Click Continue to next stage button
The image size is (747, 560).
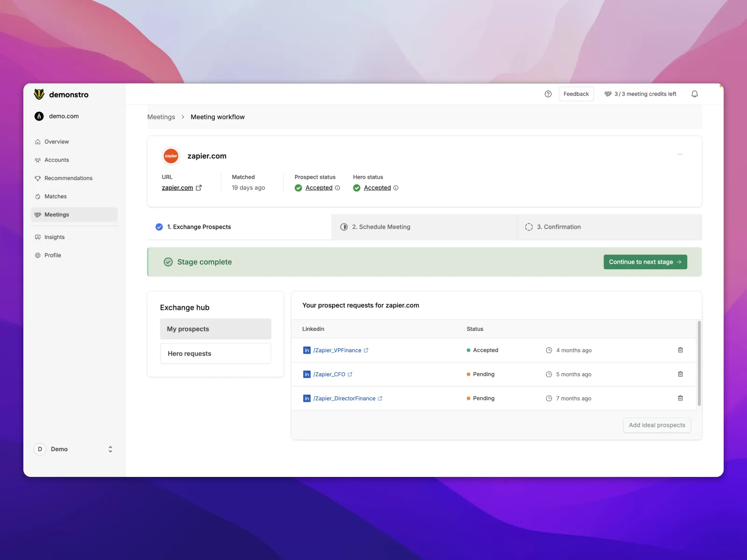click(645, 262)
